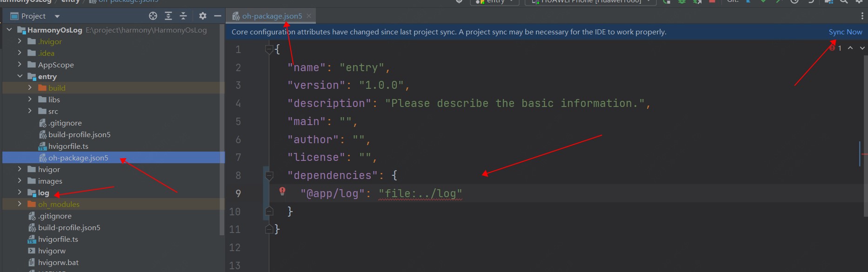
Task: Click the Expand All icon in Project panel
Action: 168,16
